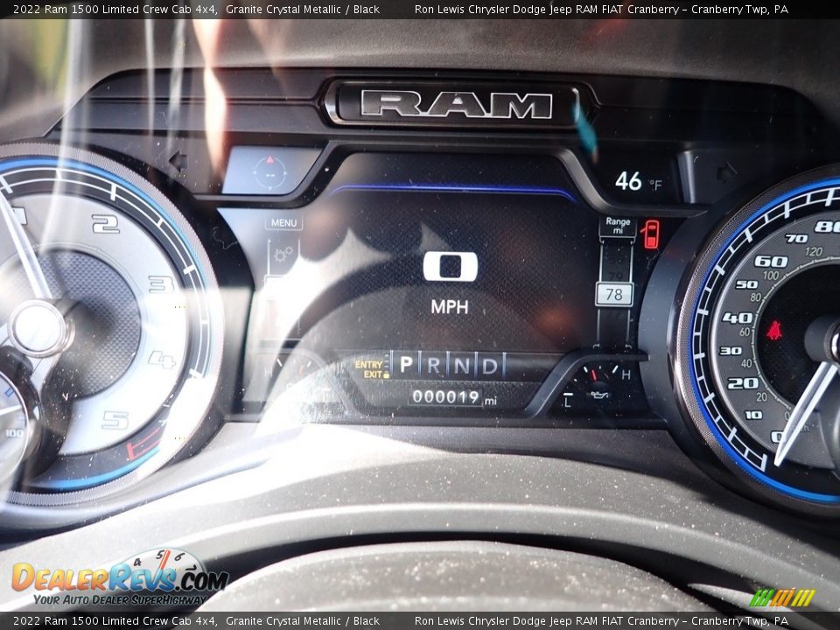Select the D gear indicator
The width and height of the screenshot is (840, 630).
click(490, 367)
